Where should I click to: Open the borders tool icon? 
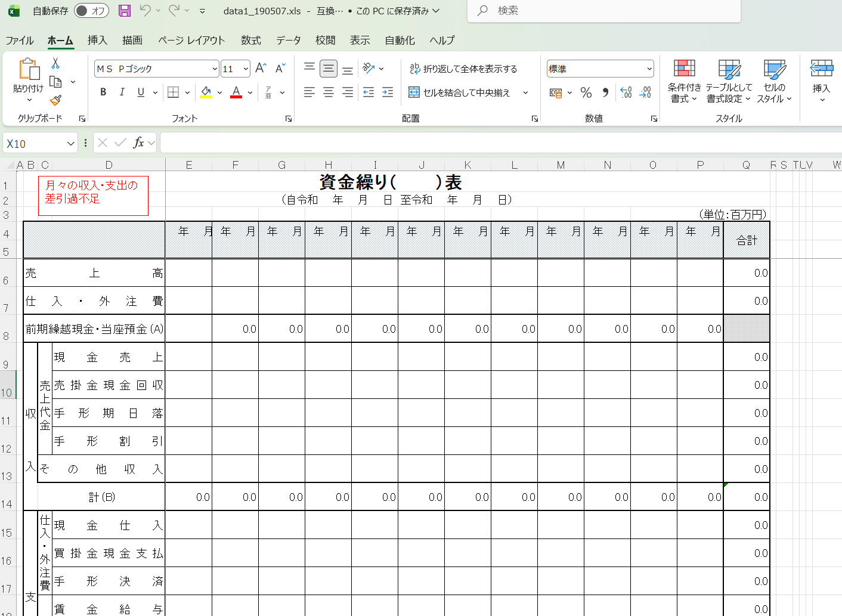[173, 92]
